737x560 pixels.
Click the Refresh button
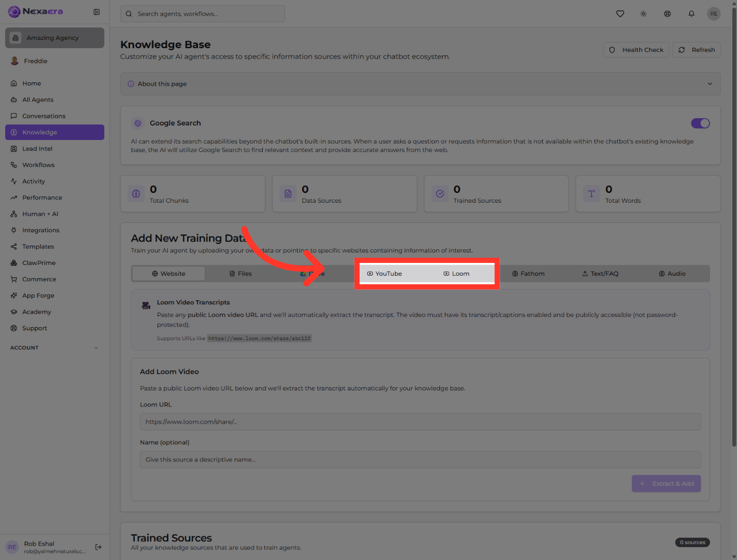697,50
